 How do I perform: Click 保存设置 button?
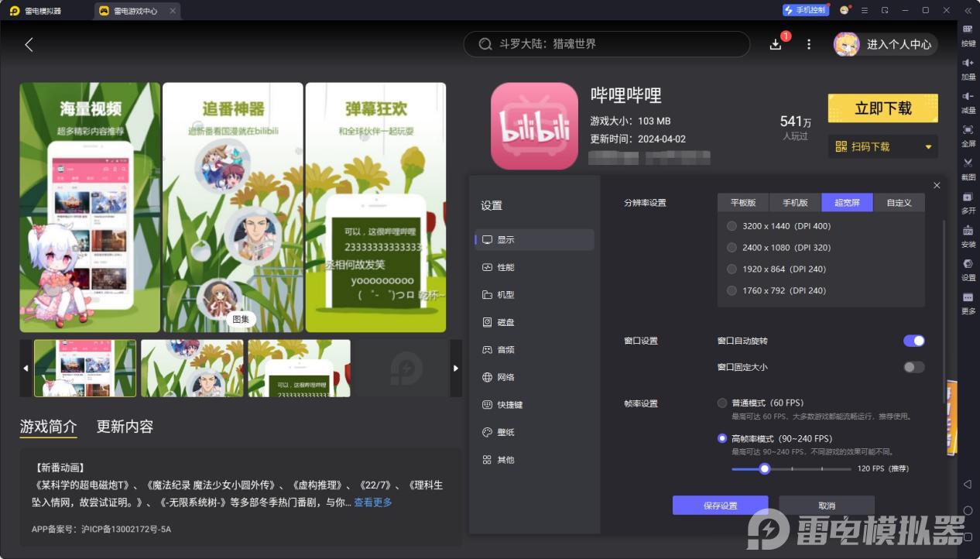(720, 506)
